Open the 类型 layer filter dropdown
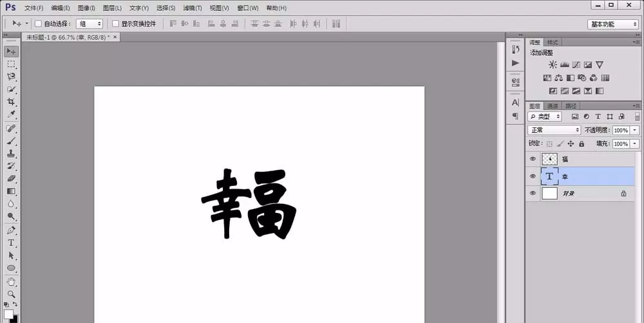The image size is (644, 323). click(x=545, y=116)
